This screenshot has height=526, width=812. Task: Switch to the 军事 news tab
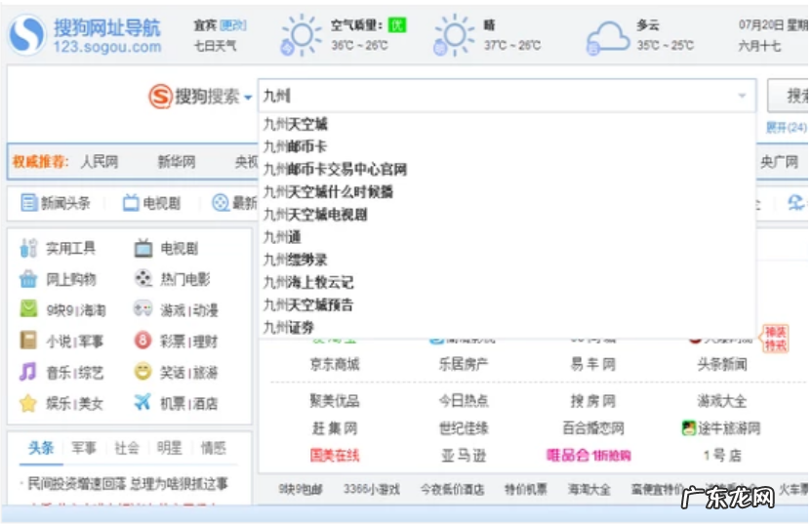pyautogui.click(x=84, y=448)
